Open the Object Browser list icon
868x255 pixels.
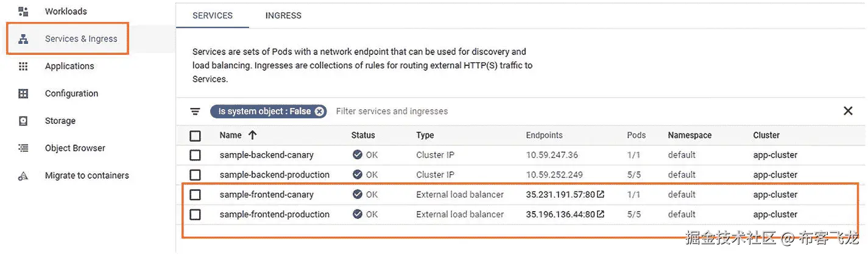(23, 148)
